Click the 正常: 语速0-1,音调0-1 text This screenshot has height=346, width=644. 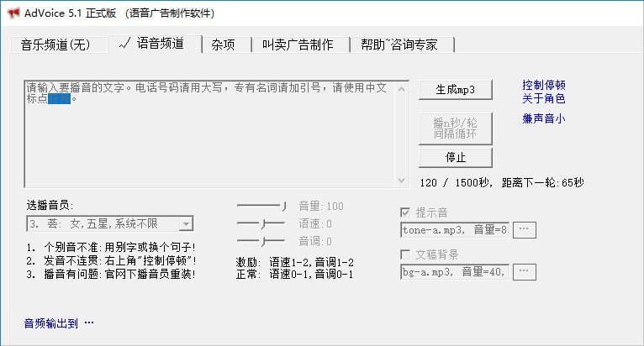[295, 274]
